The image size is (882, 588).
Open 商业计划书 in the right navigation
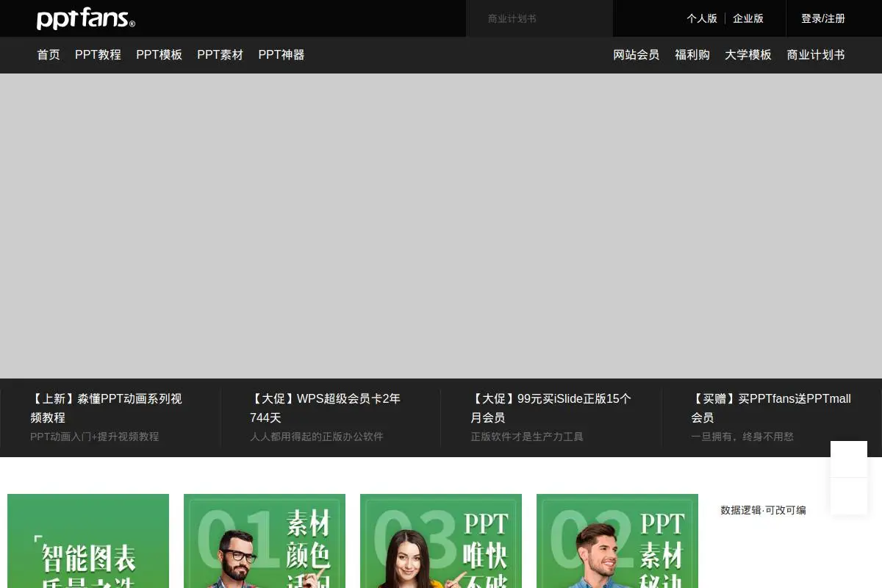(x=816, y=54)
